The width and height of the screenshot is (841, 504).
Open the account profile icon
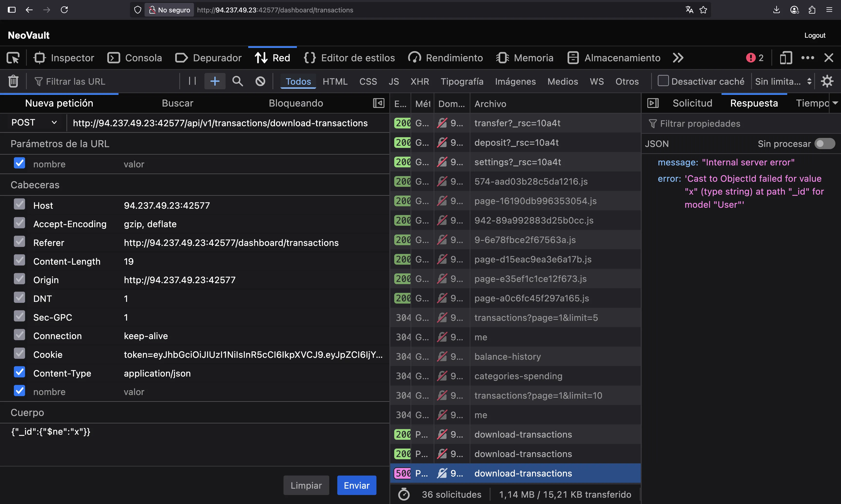tap(794, 10)
